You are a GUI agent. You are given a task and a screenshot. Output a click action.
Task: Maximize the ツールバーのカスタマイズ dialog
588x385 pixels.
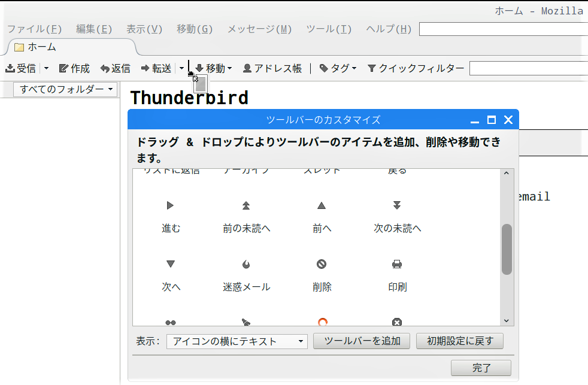coord(491,120)
